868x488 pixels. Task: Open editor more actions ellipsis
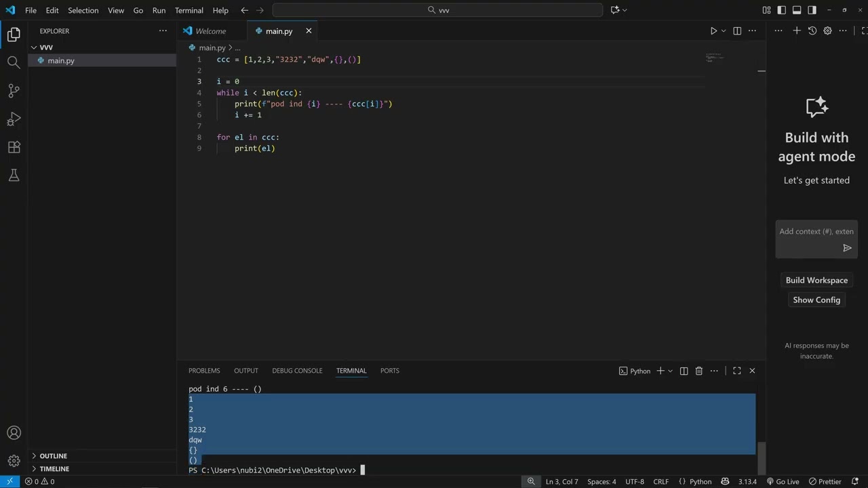click(x=752, y=31)
